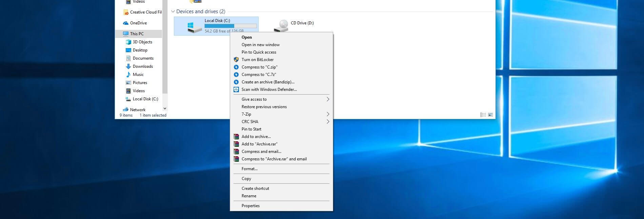
Task: Click the WinRAR icon beside Add to archive
Action: 236,137
